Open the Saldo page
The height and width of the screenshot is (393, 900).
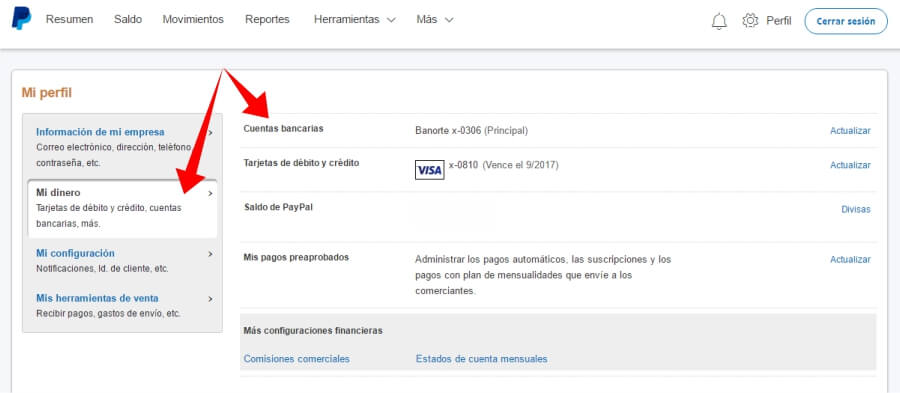128,20
